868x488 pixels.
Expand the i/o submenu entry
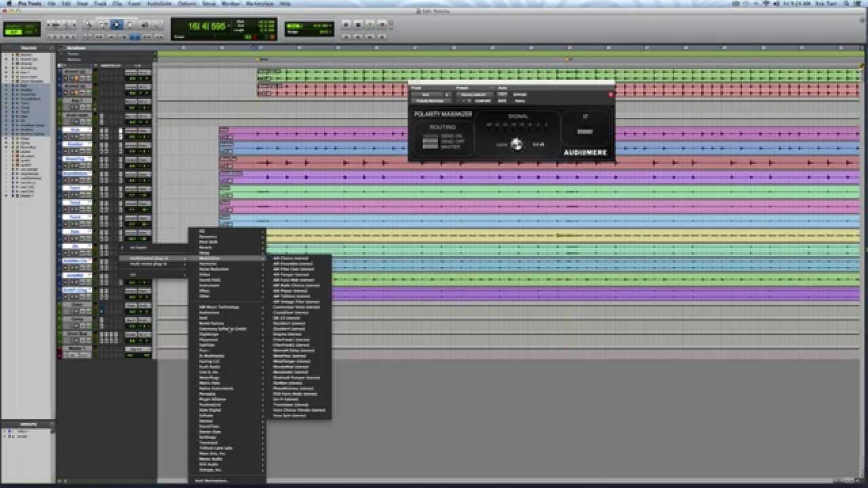coord(153,274)
